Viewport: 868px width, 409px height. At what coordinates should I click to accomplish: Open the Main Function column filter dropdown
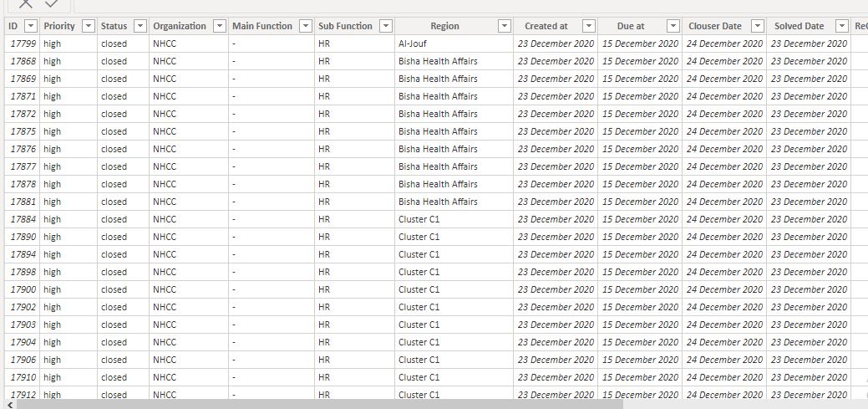(306, 26)
